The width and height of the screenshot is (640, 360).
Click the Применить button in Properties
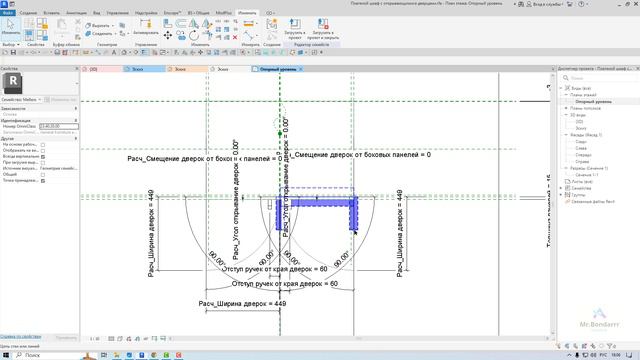(x=66, y=338)
